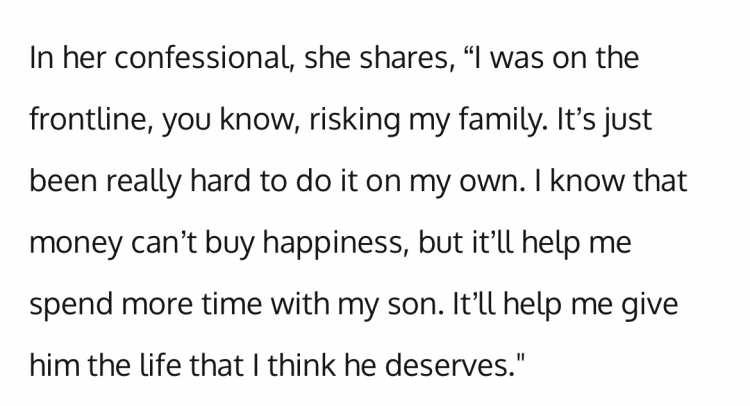Click the word "been" starting third line
Screen dimensions: 750x406
click(64, 181)
